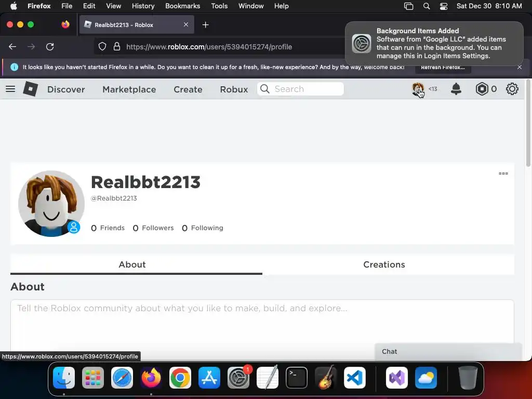Dismiss the Firefox refresh info bar

[x=520, y=67]
